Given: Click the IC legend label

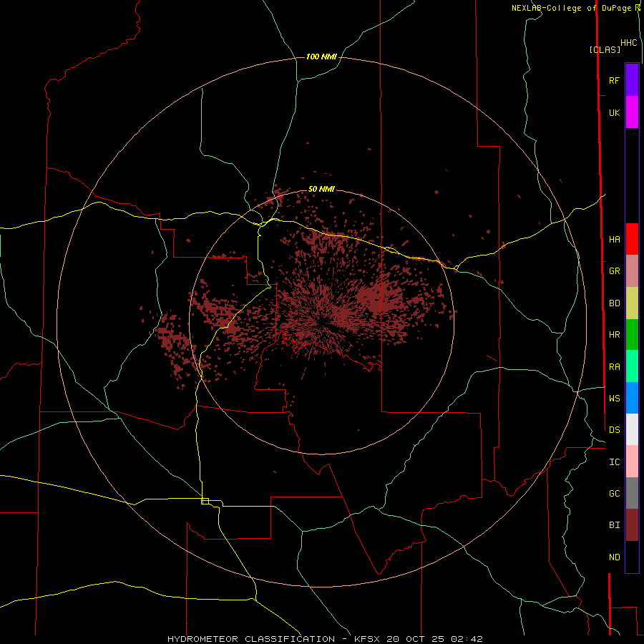Looking at the screenshot, I should click(x=614, y=462).
